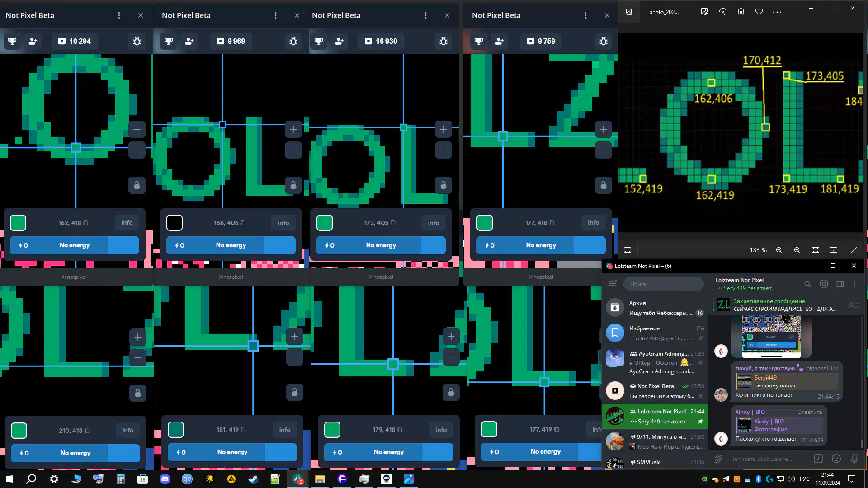This screenshot has width=868, height=488.
Task: Click Telegram Поиск search field
Action: pyautogui.click(x=664, y=284)
